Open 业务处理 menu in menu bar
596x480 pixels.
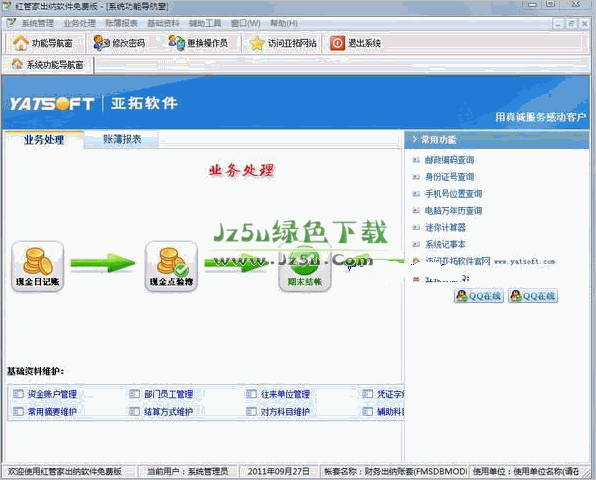[79, 23]
